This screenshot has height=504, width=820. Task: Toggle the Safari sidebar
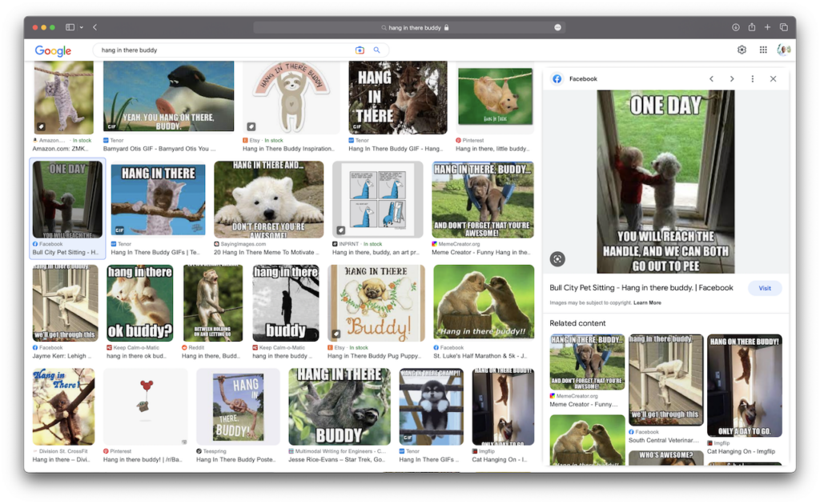tap(70, 27)
